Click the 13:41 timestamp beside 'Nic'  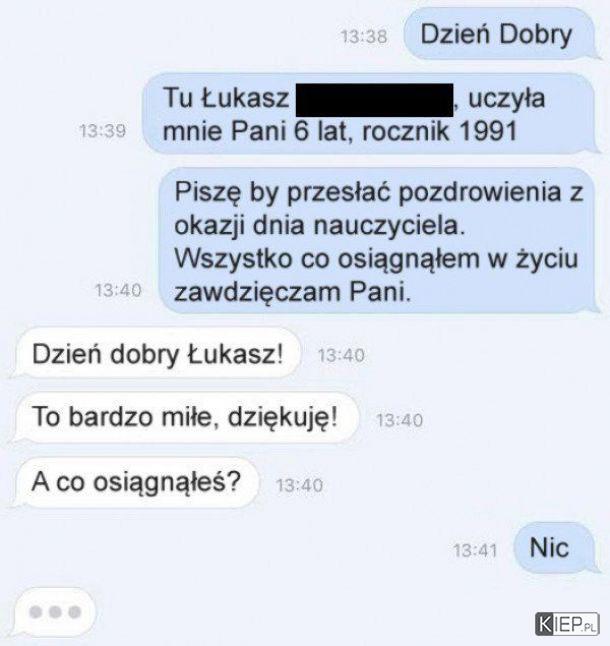tap(475, 550)
